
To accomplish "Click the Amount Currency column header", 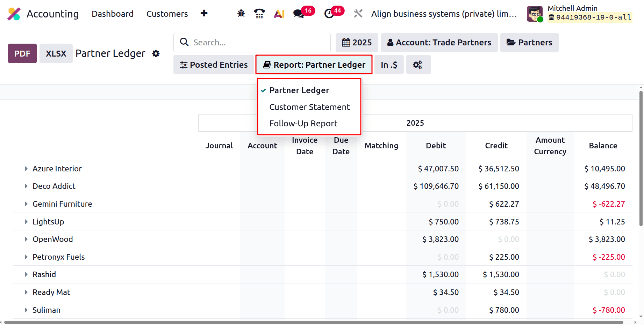I will pos(550,146).
